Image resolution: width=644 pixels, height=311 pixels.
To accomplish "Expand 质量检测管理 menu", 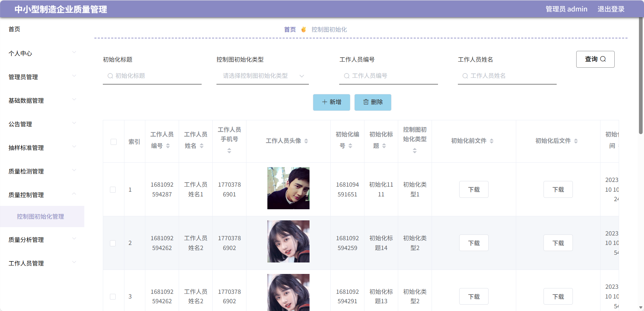I will click(x=42, y=171).
